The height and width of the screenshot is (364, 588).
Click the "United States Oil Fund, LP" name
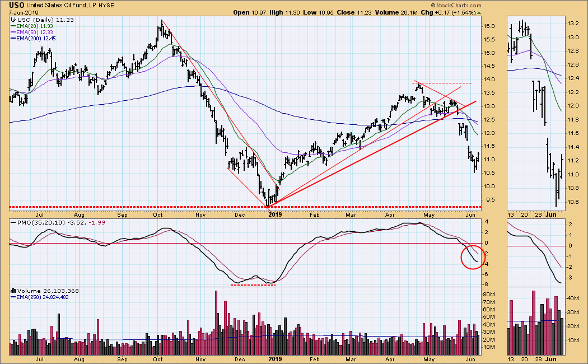tap(62, 6)
